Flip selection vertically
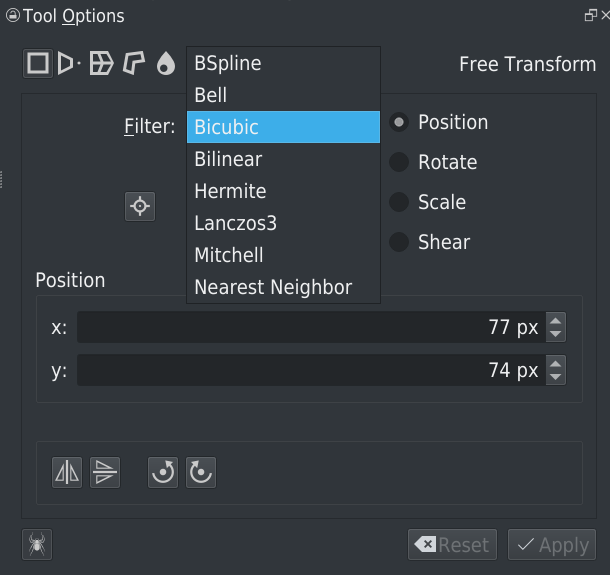The height and width of the screenshot is (575, 610). [105, 472]
